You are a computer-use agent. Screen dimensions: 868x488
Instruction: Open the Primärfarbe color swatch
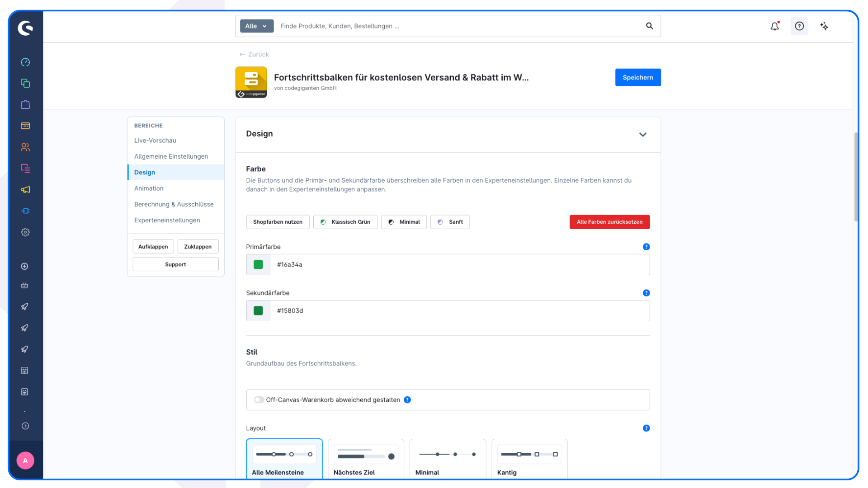[x=258, y=265]
